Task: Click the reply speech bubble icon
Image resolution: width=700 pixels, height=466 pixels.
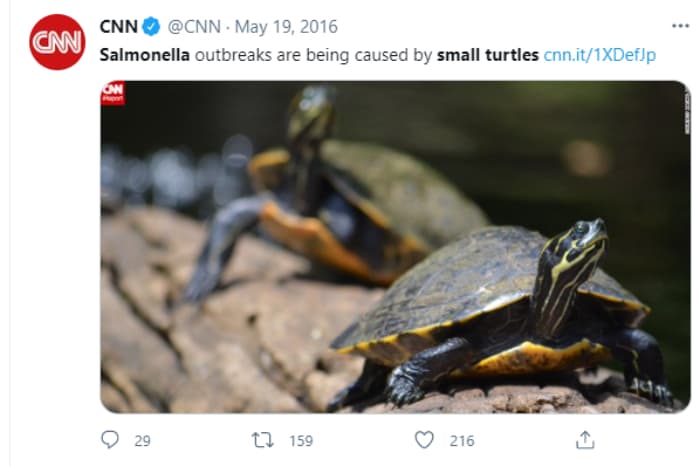Action: (x=110, y=439)
